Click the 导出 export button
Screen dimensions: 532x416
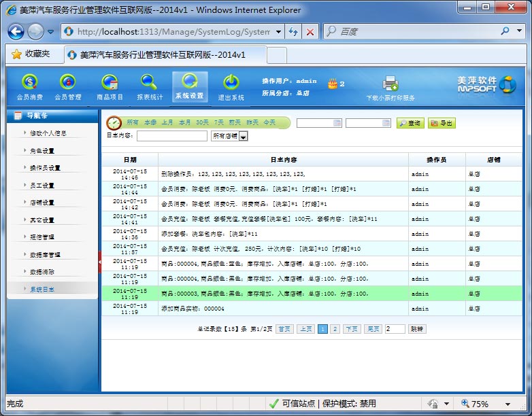point(442,123)
